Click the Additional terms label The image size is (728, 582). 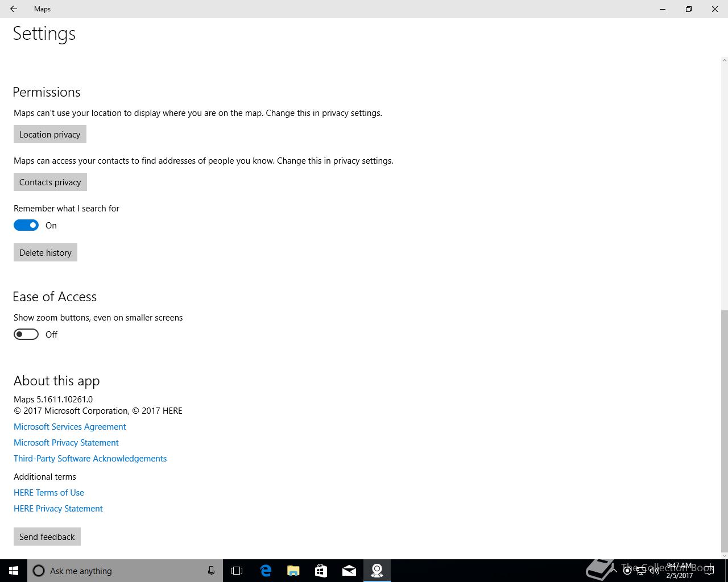[45, 477]
